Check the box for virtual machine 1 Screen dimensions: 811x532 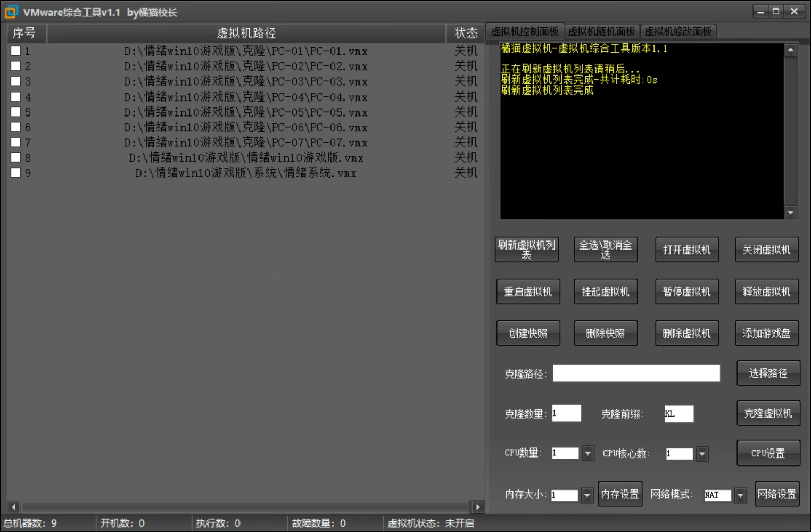[16, 51]
